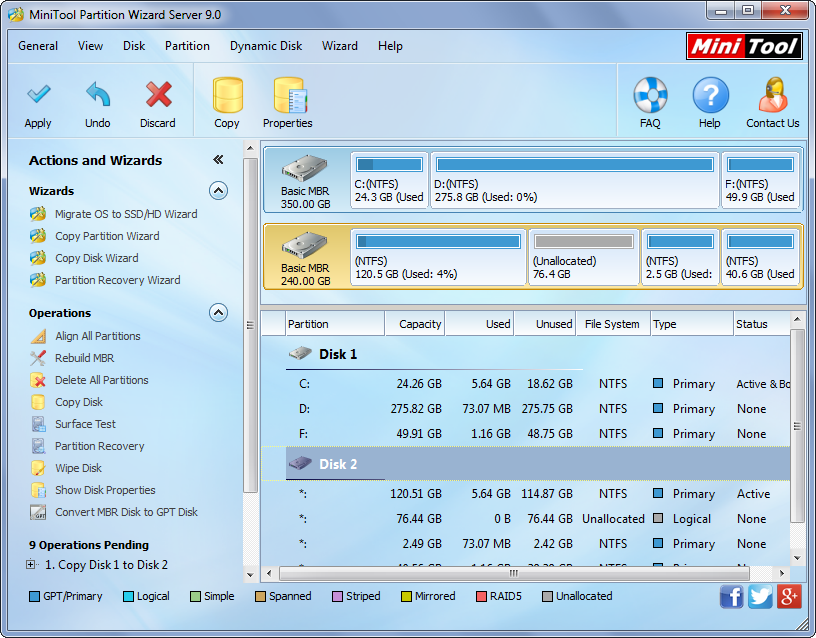
Task: Select the 2.5 GB NTFS partition block
Action: click(680, 257)
